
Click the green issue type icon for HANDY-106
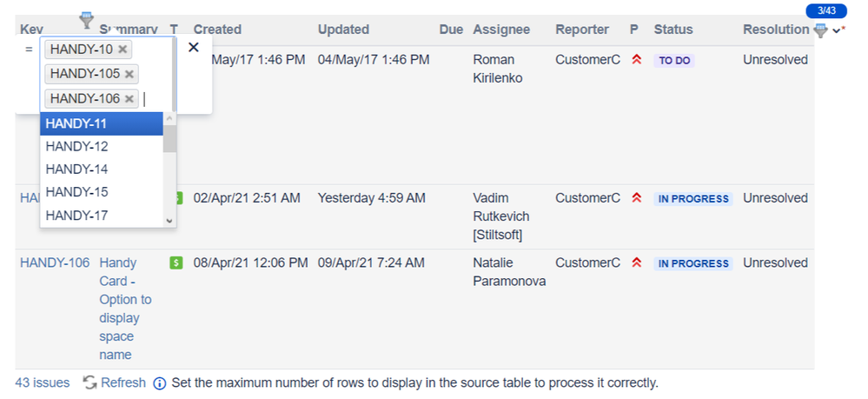tap(176, 263)
